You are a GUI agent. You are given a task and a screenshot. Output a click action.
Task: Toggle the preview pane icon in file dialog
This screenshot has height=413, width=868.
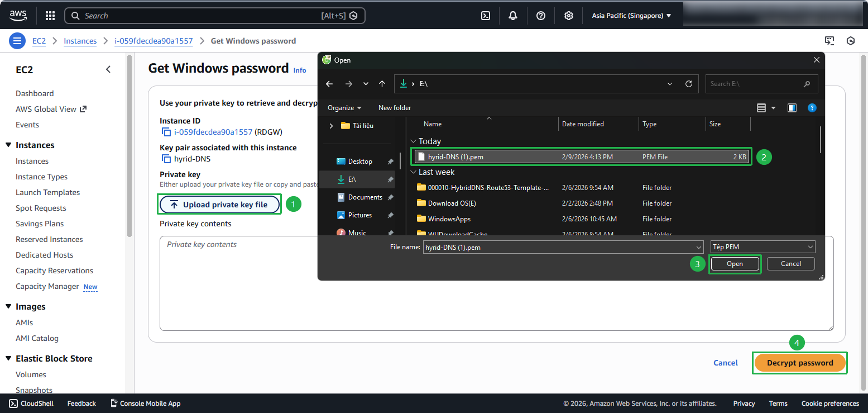(x=792, y=108)
